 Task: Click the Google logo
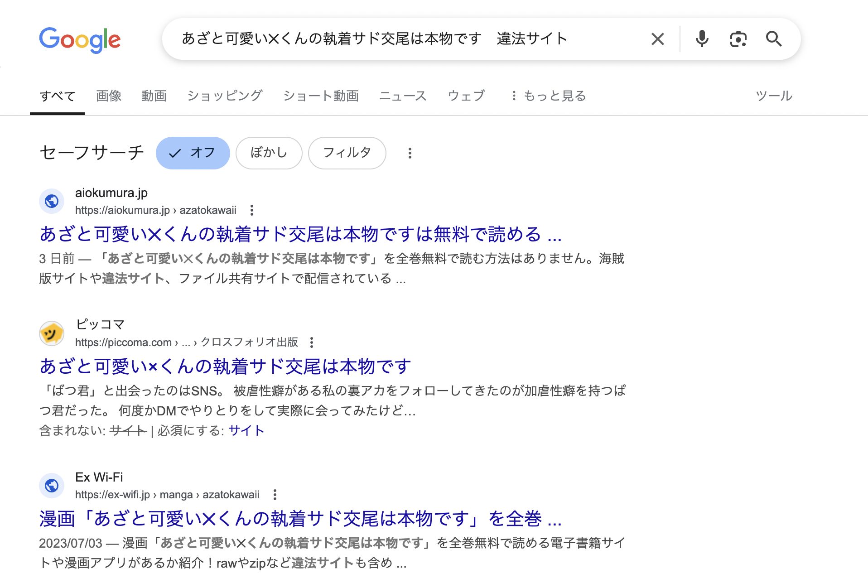(80, 39)
